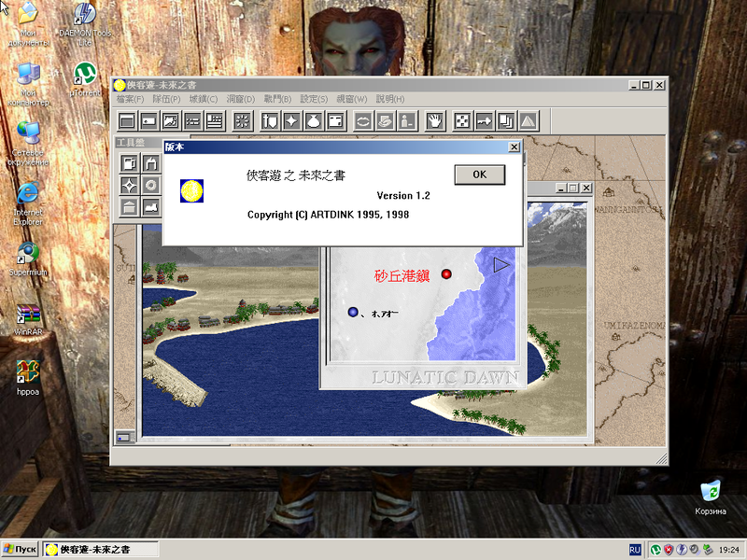Image resolution: width=747 pixels, height=560 pixels.
Task: Open the 說明(H) menu
Action: (390, 99)
